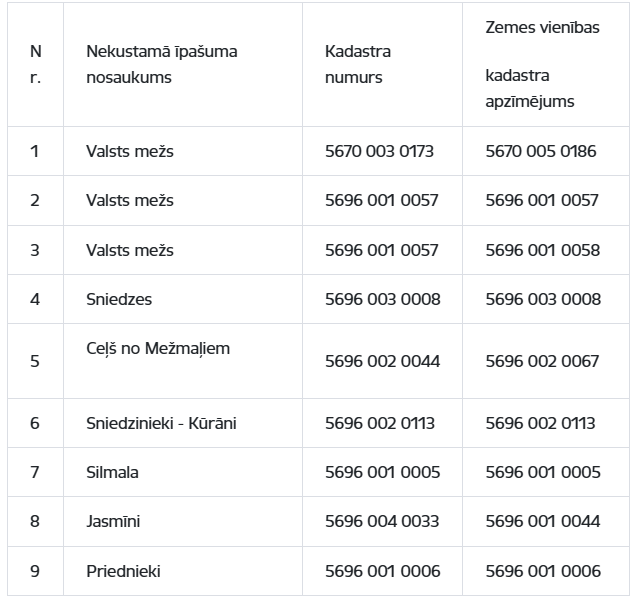This screenshot has width=638, height=597.
Task: Click the "Ceļš no Mežmaļiem" property name
Action: [x=158, y=349]
